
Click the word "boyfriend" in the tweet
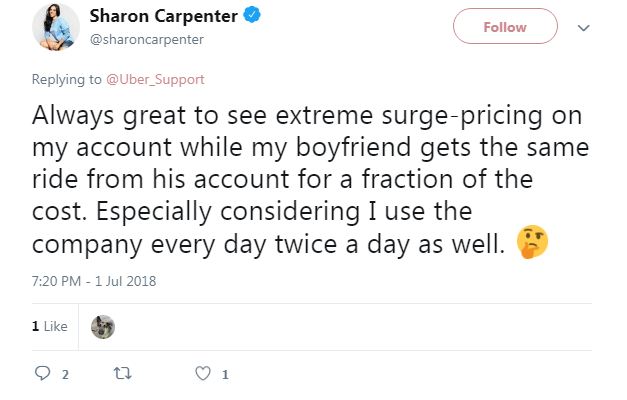coord(353,147)
